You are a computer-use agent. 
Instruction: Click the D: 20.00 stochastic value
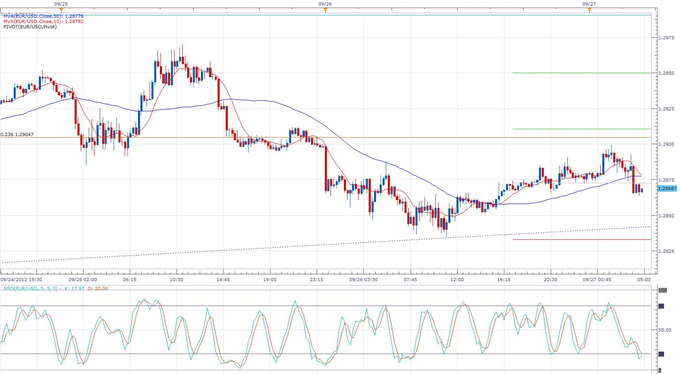tap(98, 289)
